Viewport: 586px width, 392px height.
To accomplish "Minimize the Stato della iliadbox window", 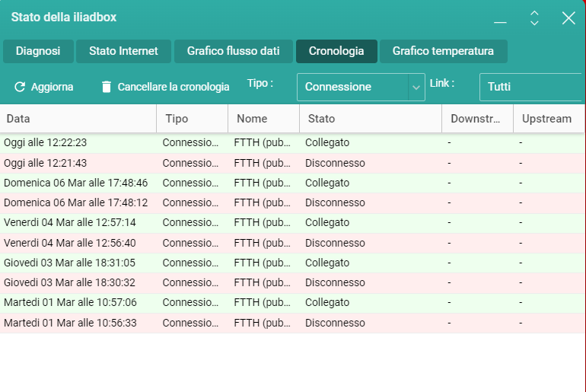I will (x=500, y=22).
